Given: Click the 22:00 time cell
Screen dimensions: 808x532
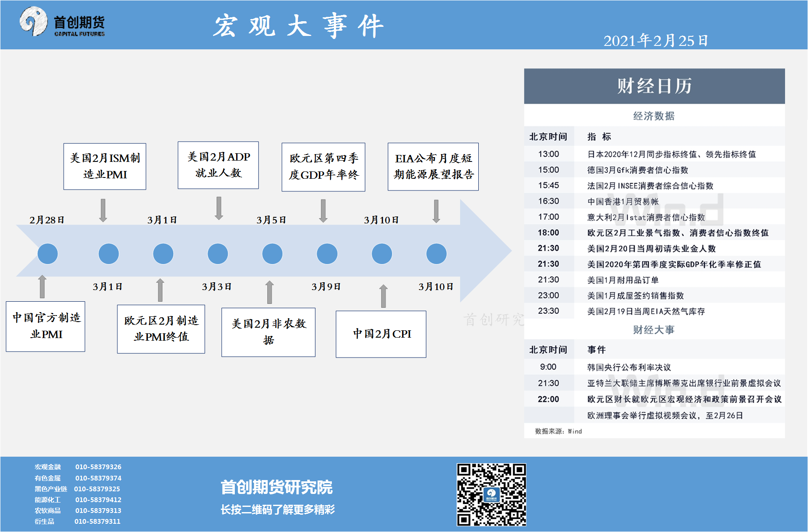Looking at the screenshot, I should [549, 399].
